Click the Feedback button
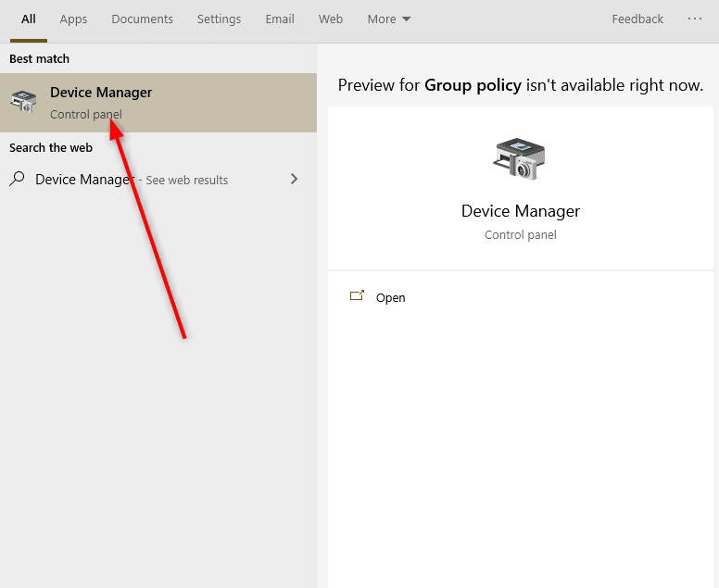The width and height of the screenshot is (719, 588). (637, 19)
